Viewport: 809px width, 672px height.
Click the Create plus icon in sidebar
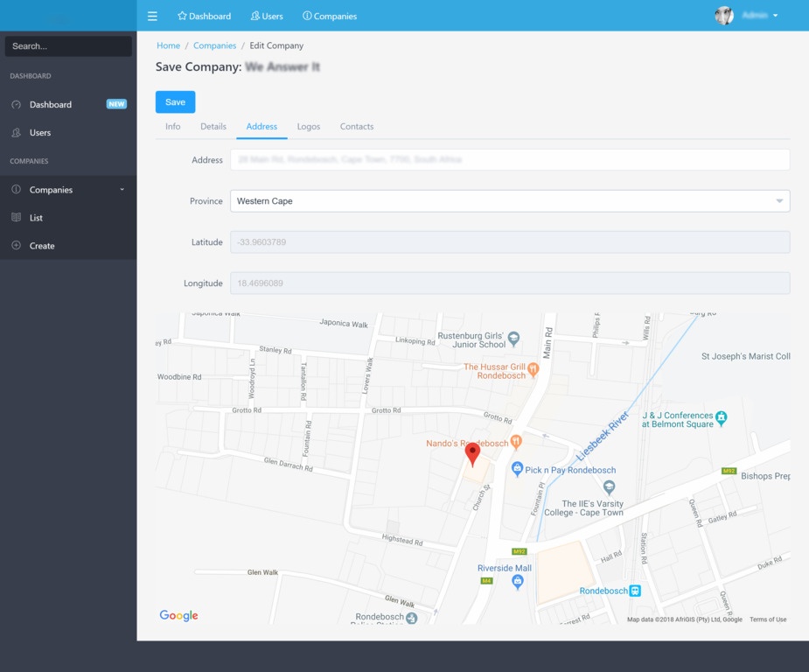tap(17, 245)
